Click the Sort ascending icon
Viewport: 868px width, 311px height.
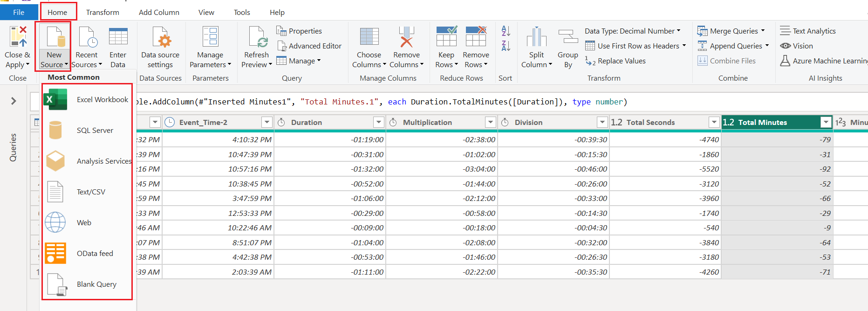(506, 31)
